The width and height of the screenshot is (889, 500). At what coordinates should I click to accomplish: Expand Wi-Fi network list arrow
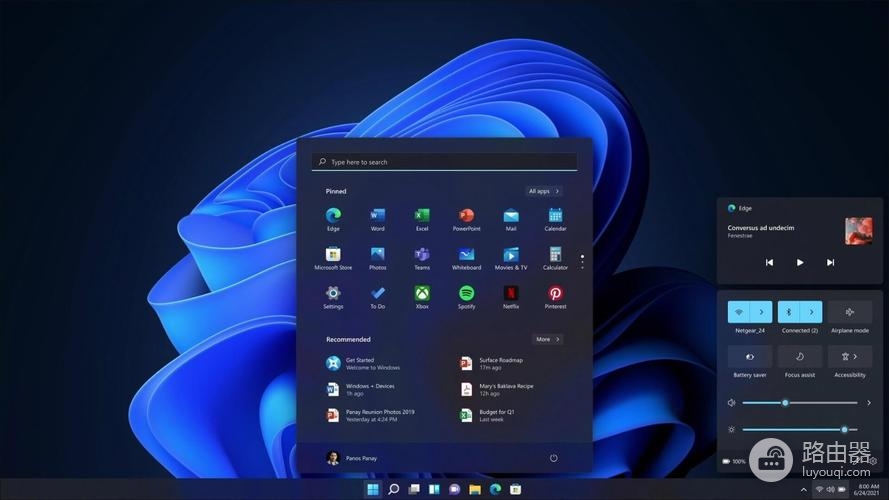coord(761,312)
